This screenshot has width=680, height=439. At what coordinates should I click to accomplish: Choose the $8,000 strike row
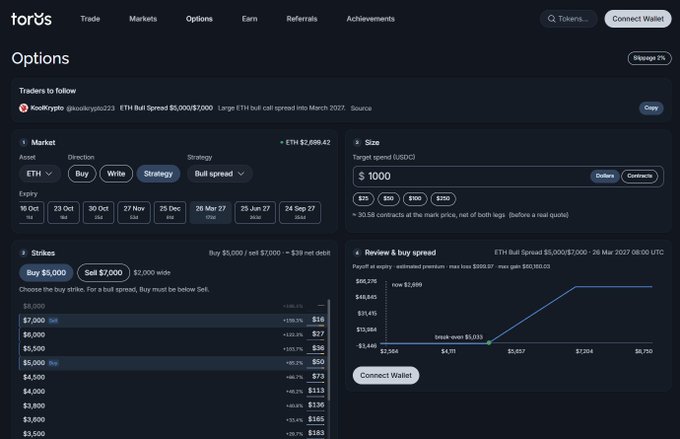[x=173, y=306]
